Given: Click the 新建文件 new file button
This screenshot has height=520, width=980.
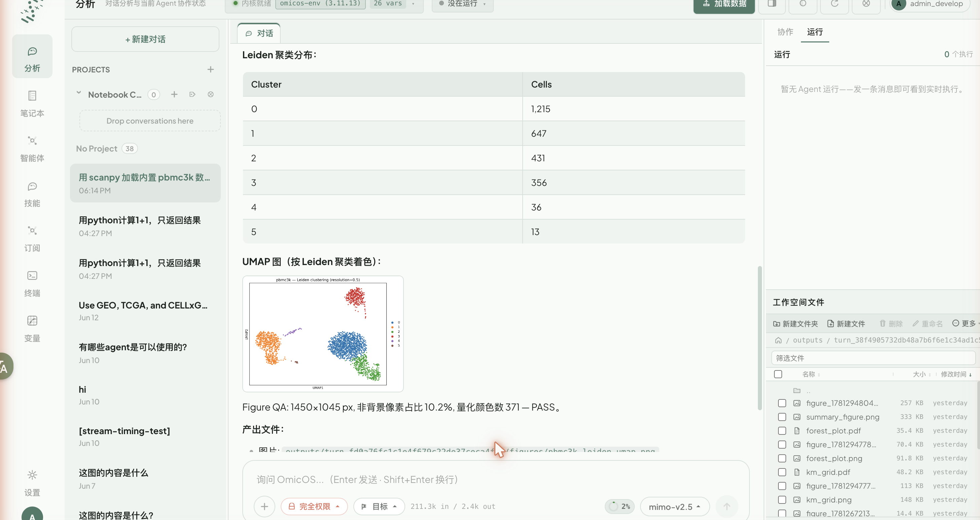Looking at the screenshot, I should (846, 324).
